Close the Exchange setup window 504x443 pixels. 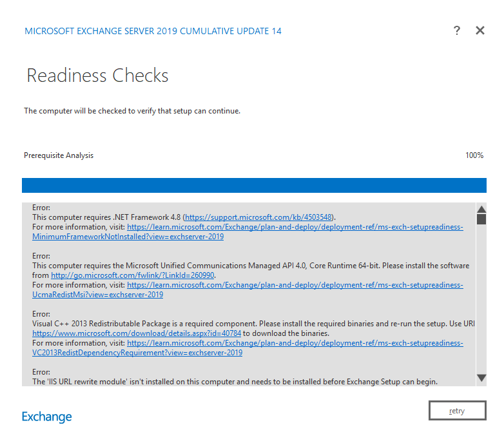click(x=480, y=30)
